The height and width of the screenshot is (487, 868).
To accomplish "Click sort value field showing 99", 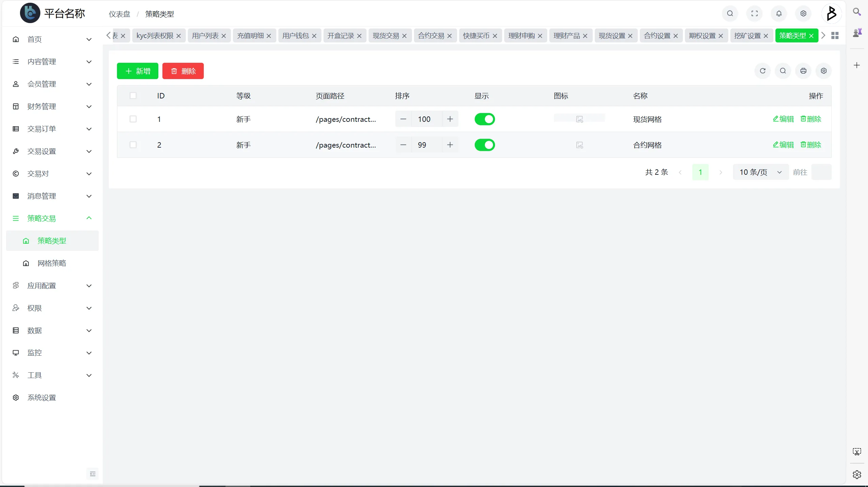I will coord(427,145).
